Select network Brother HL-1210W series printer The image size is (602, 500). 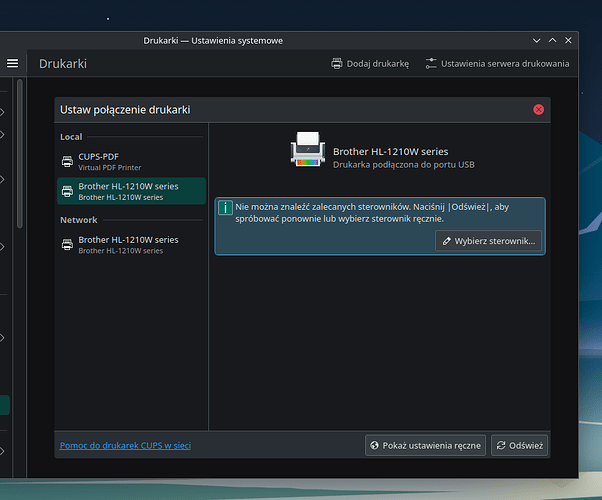coord(131,245)
